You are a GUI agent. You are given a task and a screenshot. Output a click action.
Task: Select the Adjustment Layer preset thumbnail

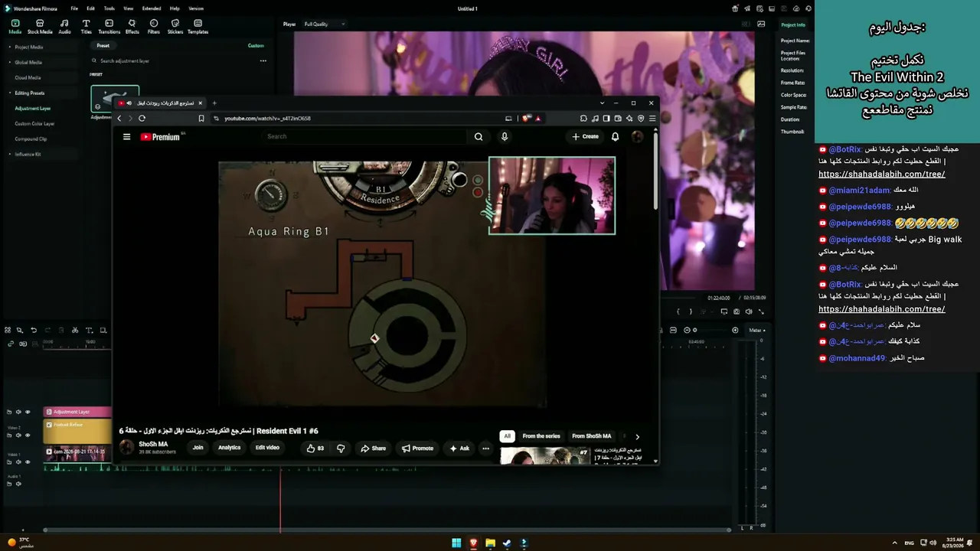[115, 99]
